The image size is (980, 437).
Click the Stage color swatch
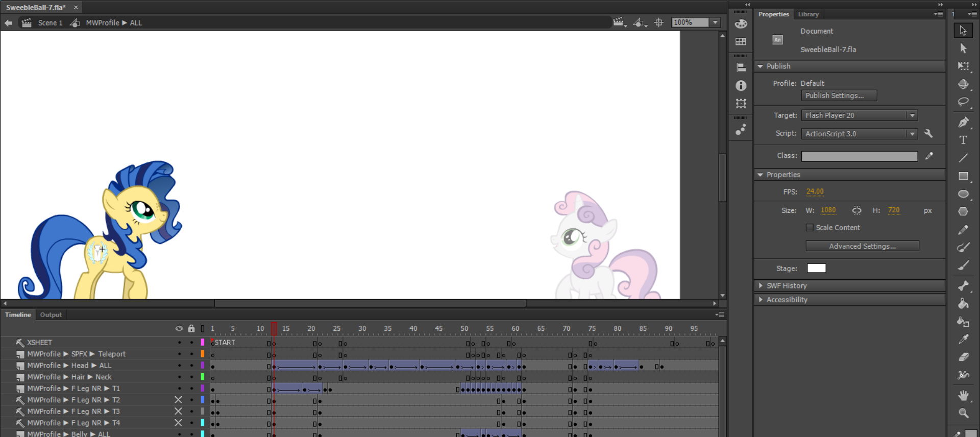(816, 269)
